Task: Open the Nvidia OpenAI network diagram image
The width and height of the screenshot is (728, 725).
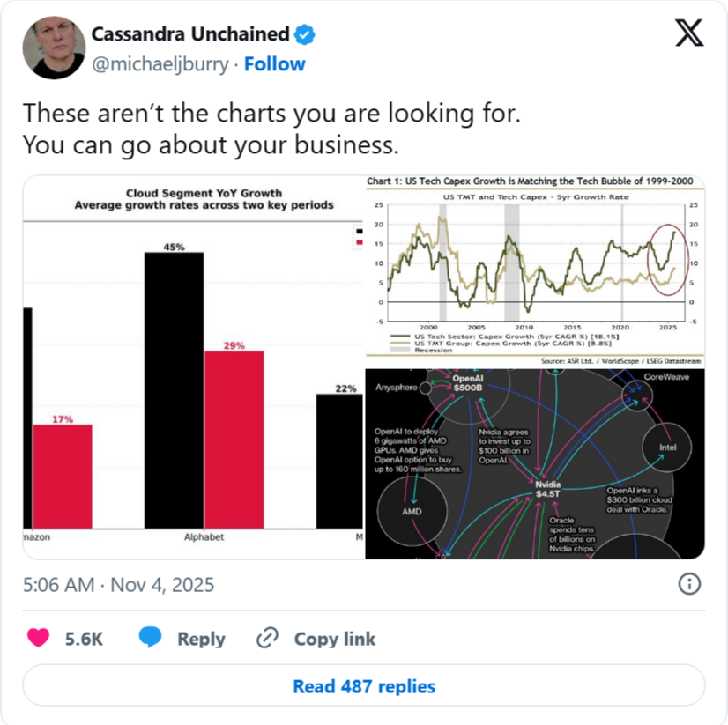Action: [x=535, y=463]
